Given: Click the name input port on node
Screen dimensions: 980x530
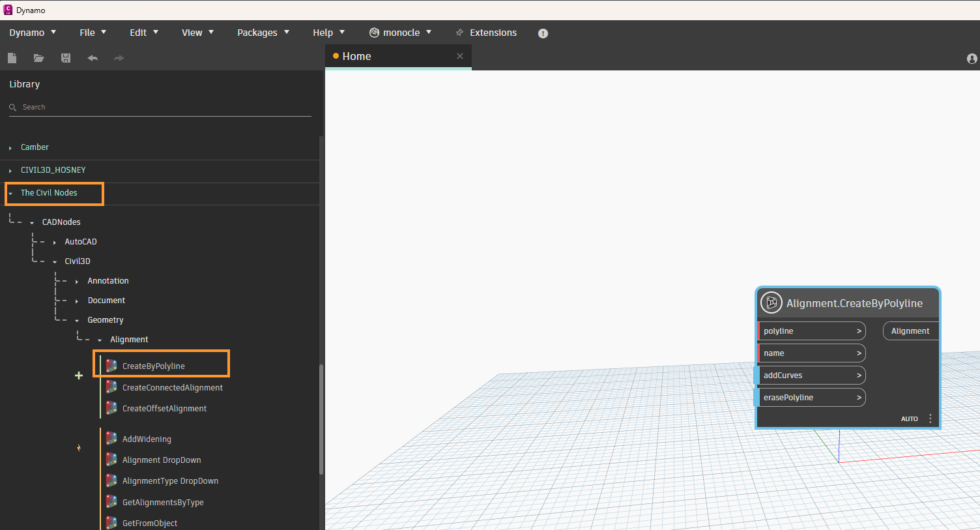Looking at the screenshot, I should [x=811, y=353].
